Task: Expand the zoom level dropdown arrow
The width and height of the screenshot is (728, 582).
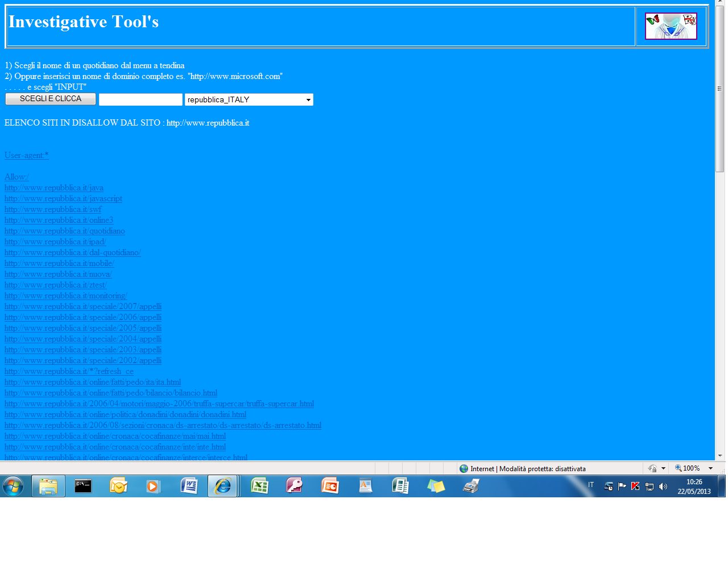Action: pos(710,468)
